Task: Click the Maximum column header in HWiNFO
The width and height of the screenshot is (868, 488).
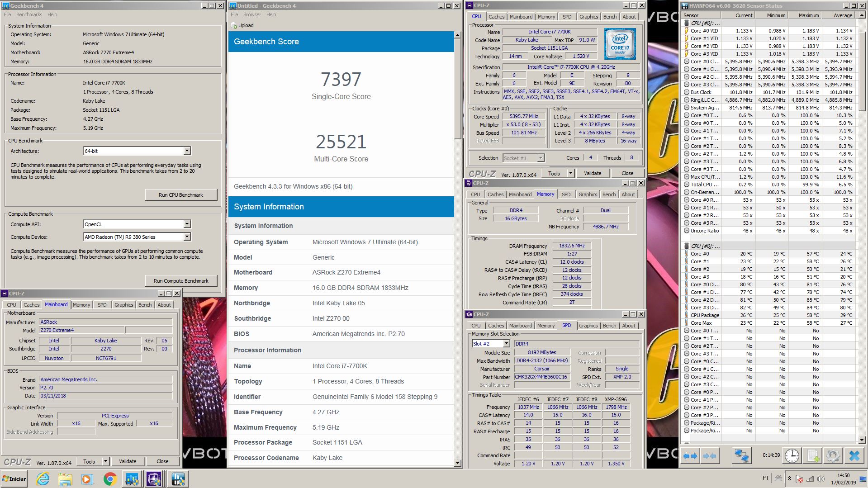Action: [805, 15]
